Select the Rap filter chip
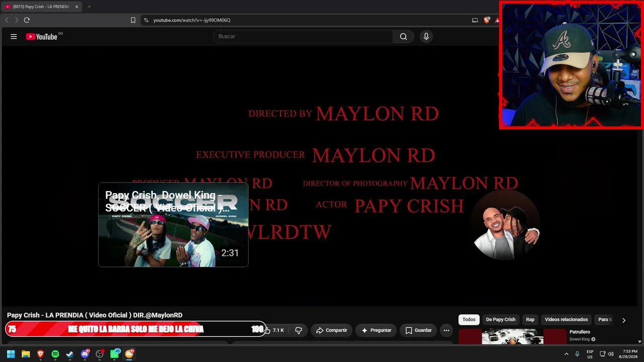Image resolution: width=644 pixels, height=362 pixels. click(x=530, y=320)
